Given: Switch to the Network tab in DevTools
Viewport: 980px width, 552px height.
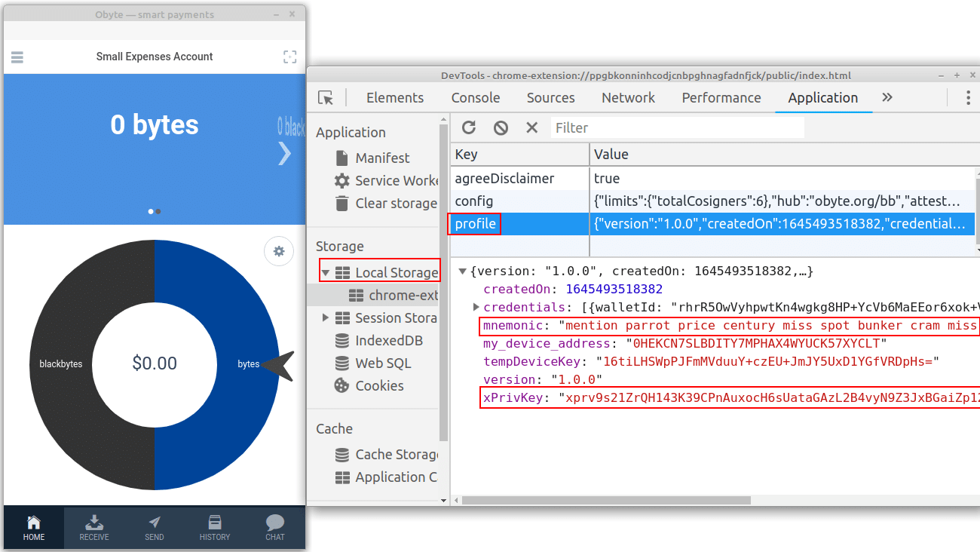Looking at the screenshot, I should (629, 98).
